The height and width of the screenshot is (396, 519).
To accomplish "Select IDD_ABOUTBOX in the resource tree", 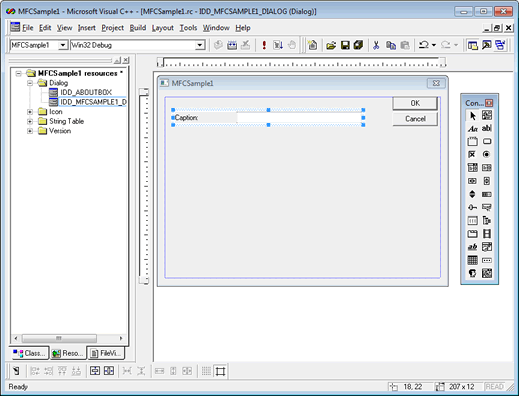I will click(x=86, y=92).
